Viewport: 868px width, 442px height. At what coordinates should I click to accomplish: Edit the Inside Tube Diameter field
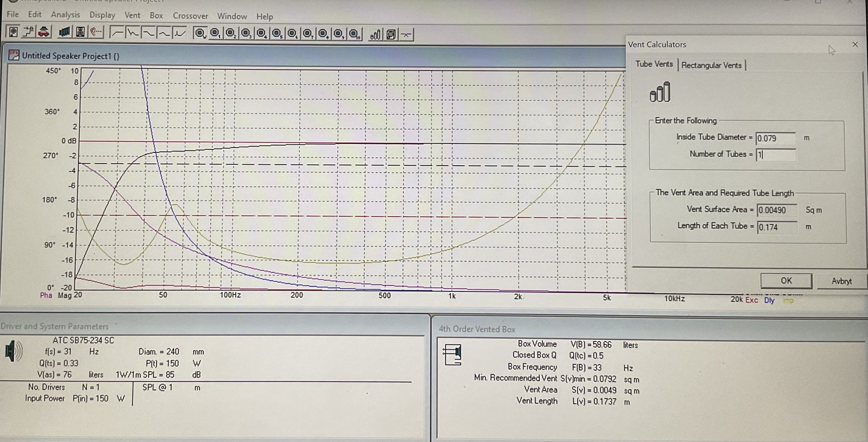tap(776, 138)
